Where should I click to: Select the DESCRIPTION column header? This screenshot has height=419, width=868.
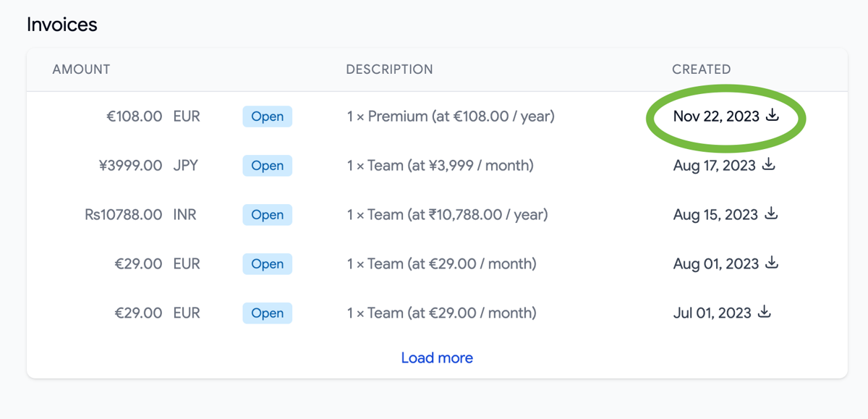point(389,69)
